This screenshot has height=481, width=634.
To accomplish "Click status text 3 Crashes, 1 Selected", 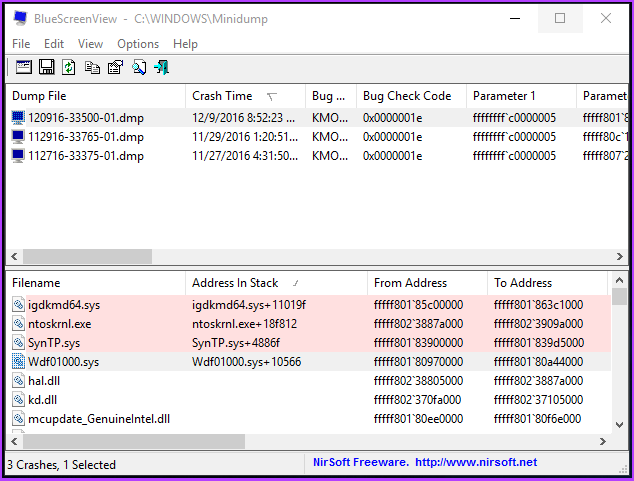I will pyautogui.click(x=61, y=464).
